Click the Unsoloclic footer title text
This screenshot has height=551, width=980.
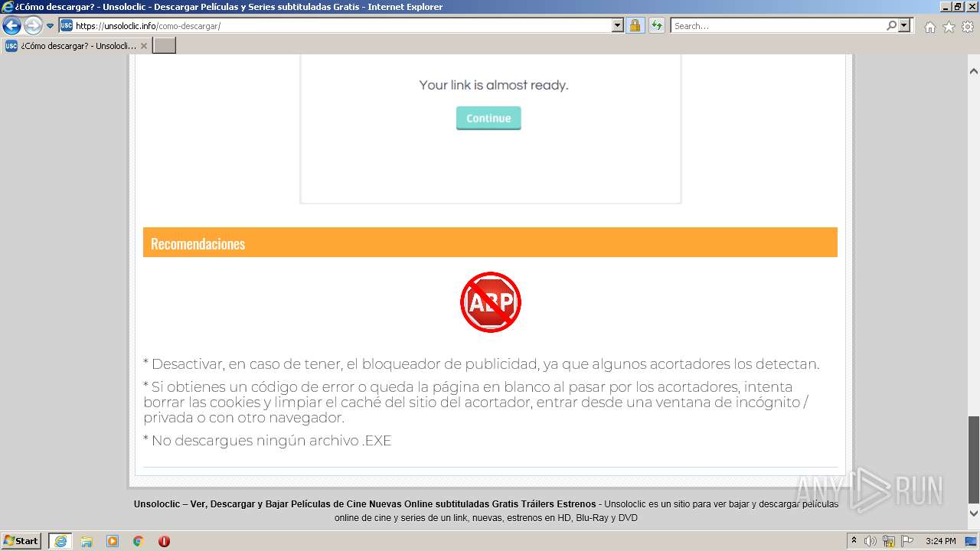pos(364,504)
